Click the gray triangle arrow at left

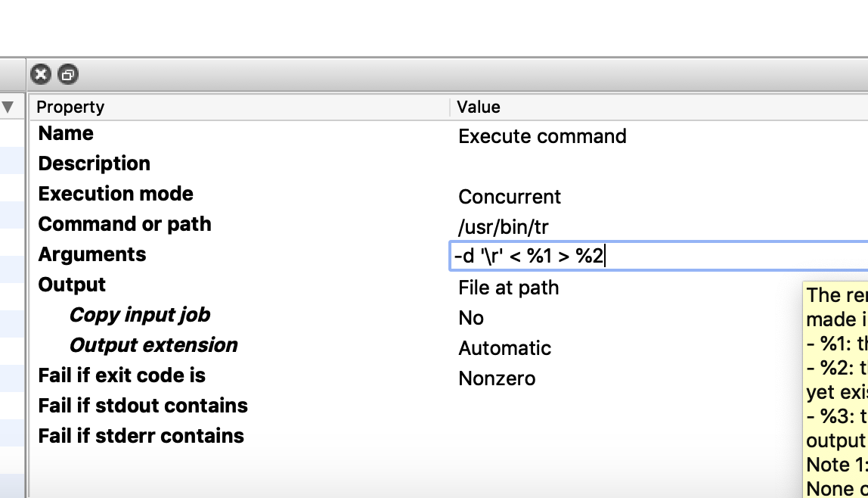[8, 107]
